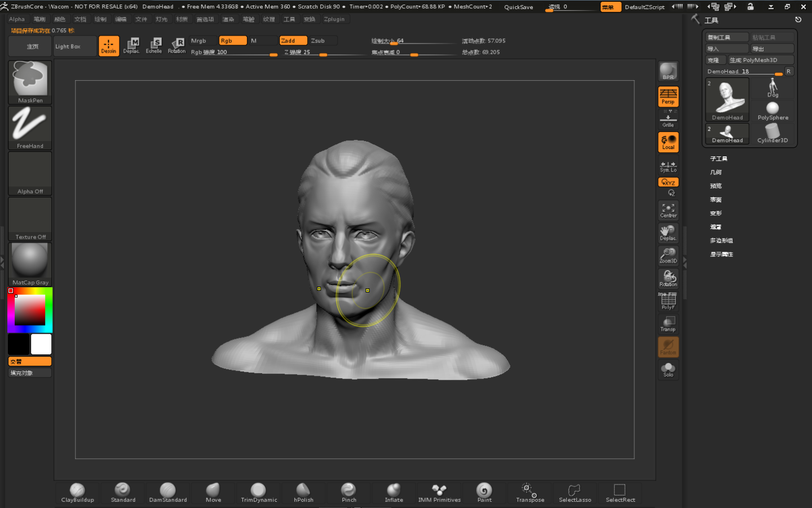The height and width of the screenshot is (508, 812).
Task: Expand the 多边形组 polygroups section
Action: coord(721,240)
